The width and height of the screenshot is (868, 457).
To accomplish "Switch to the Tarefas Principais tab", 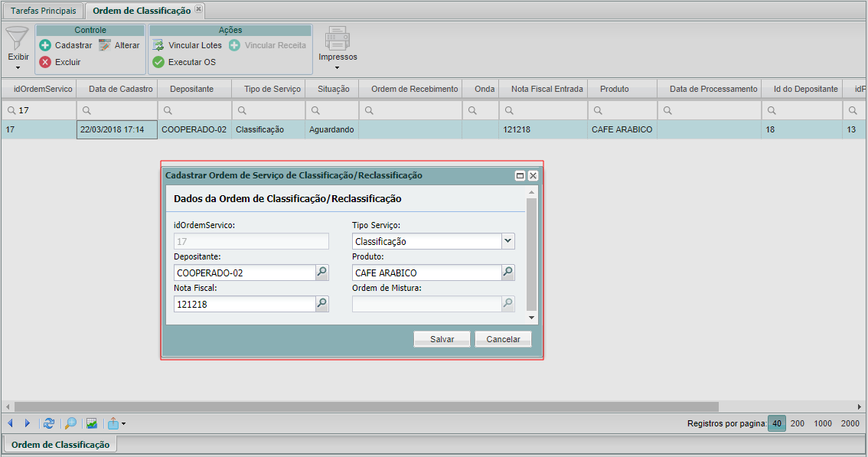I will 43,11.
